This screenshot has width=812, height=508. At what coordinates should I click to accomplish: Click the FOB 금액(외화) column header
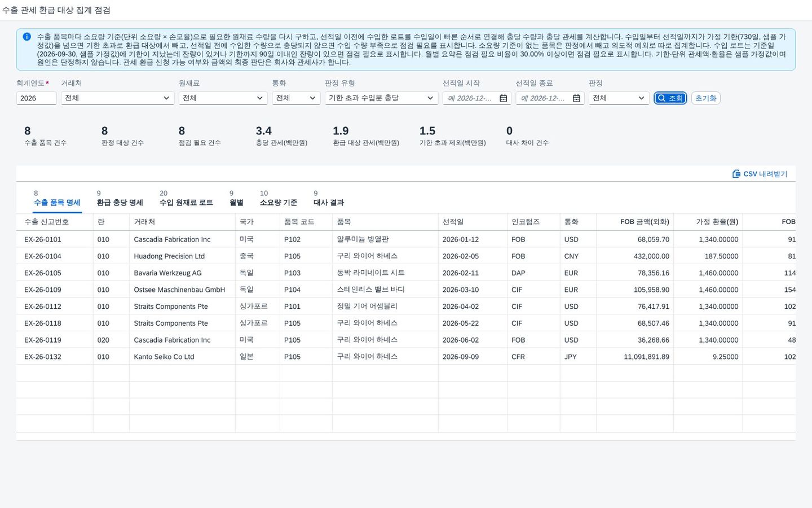(635, 222)
